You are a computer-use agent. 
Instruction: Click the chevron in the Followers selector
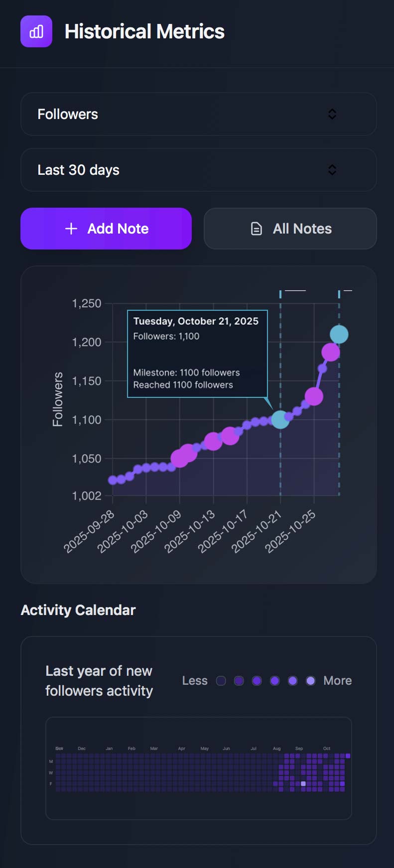click(332, 114)
